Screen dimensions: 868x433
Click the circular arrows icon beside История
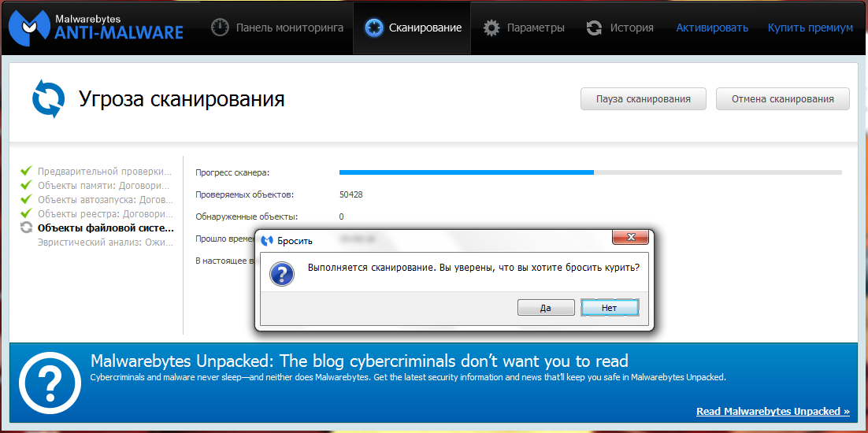[x=595, y=28]
